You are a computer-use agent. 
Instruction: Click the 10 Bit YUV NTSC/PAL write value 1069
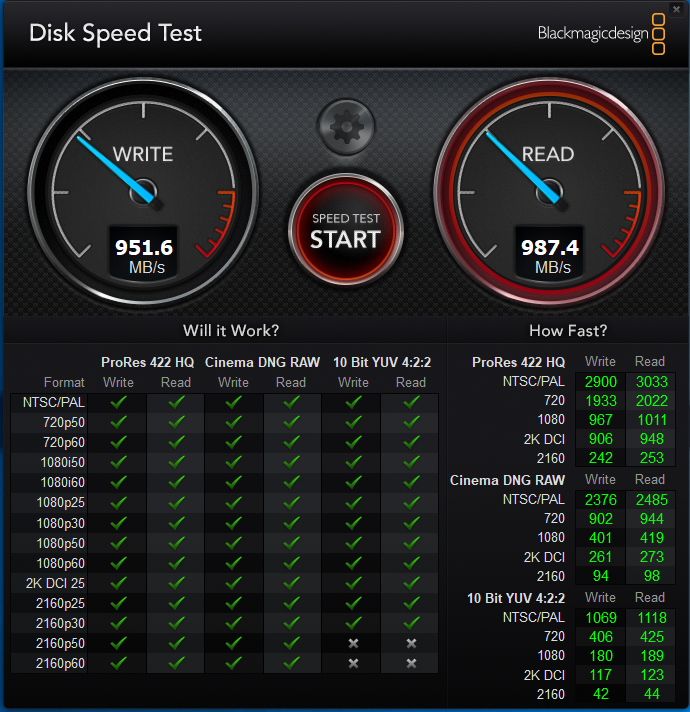click(x=601, y=618)
